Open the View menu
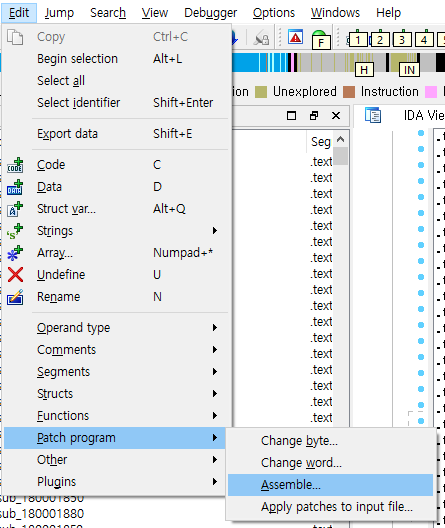Screen dimensions: 445x528 coord(155,13)
